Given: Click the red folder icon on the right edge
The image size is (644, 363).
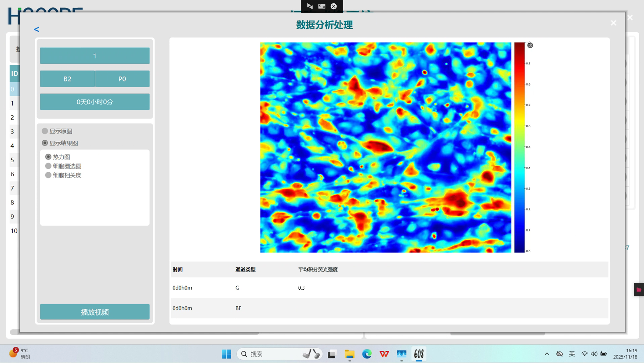Looking at the screenshot, I should 638,290.
